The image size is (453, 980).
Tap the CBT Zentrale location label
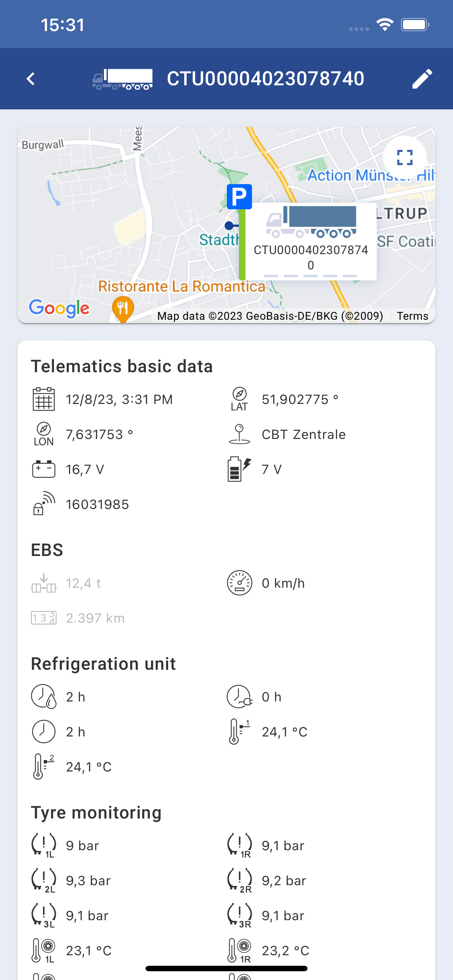(x=303, y=434)
